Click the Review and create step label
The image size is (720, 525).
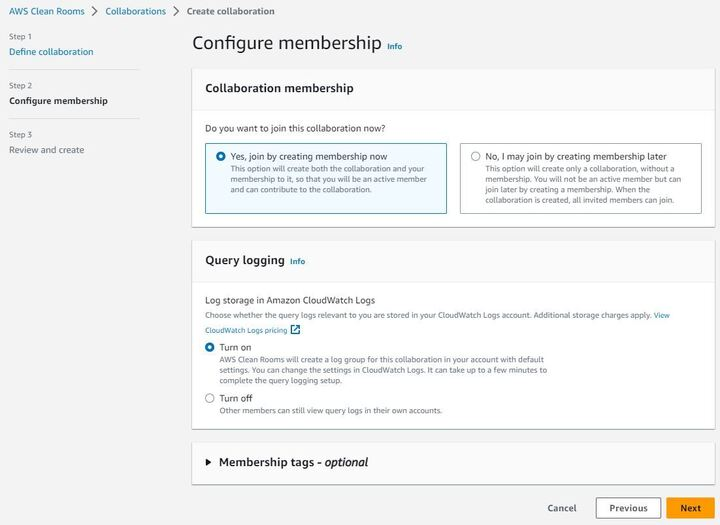point(46,150)
